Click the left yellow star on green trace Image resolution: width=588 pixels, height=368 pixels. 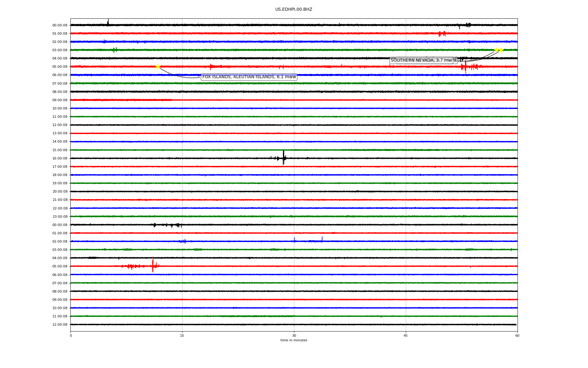tap(496, 50)
